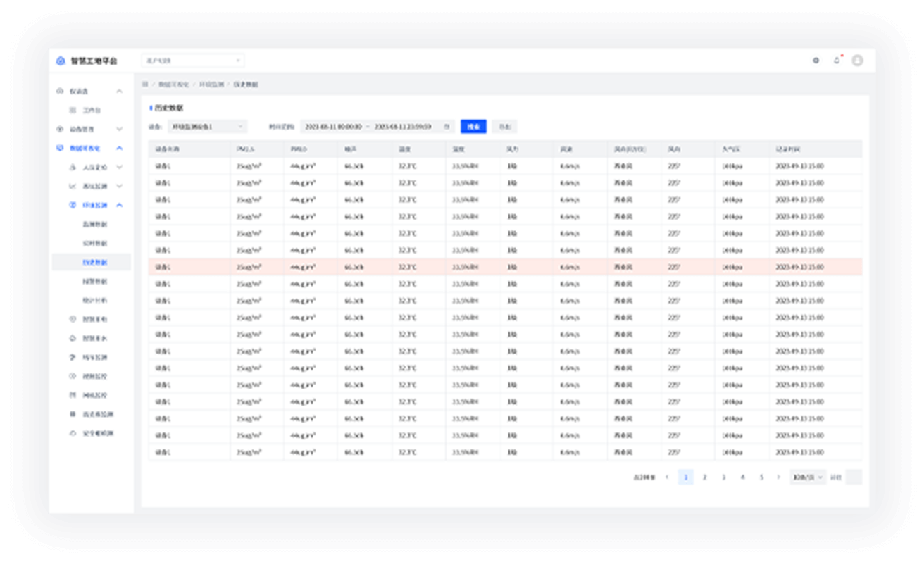924x562 pixels.
Task: Click the date range input field
Action: click(377, 127)
